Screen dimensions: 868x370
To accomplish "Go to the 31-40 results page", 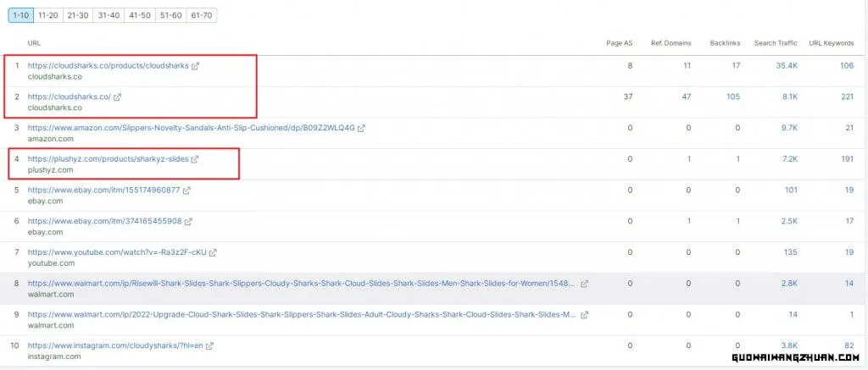I will (x=108, y=15).
